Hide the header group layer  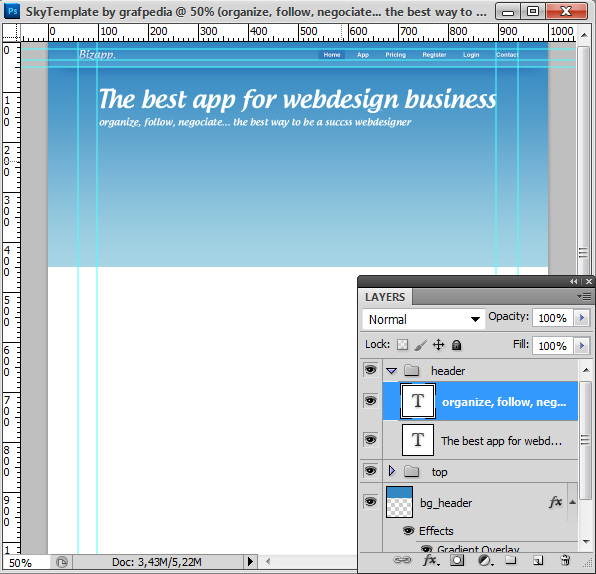371,369
